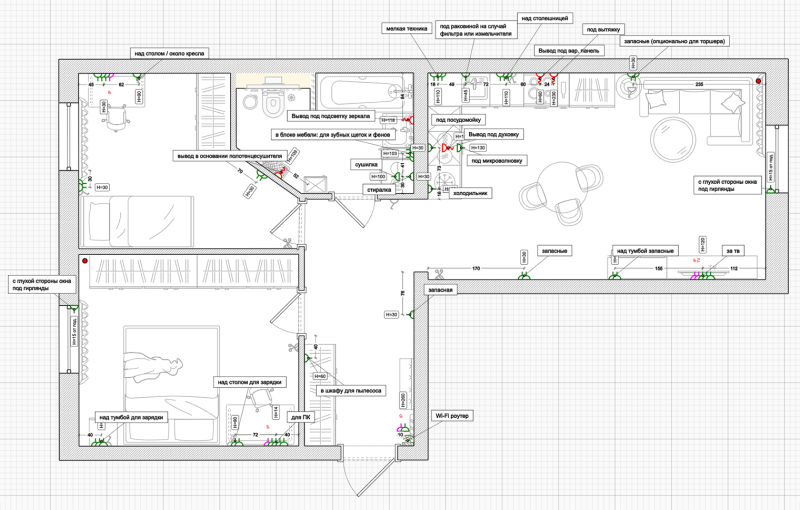The width and height of the screenshot is (800, 510).
Task: Select the office chair in the top-left room
Action: pyautogui.click(x=116, y=117)
